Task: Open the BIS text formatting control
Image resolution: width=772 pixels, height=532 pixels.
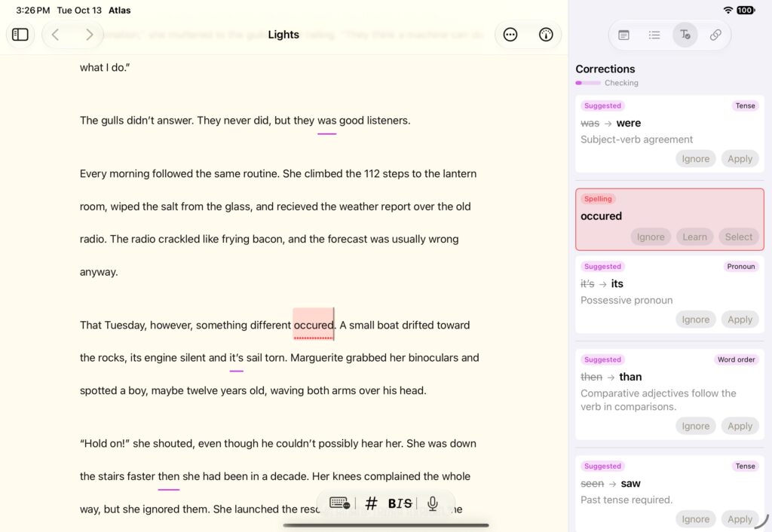Action: pyautogui.click(x=400, y=503)
